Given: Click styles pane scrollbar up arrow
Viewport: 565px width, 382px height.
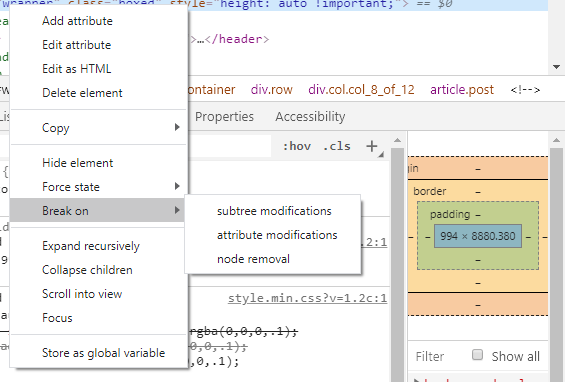Looking at the screenshot, I should tap(397, 140).
